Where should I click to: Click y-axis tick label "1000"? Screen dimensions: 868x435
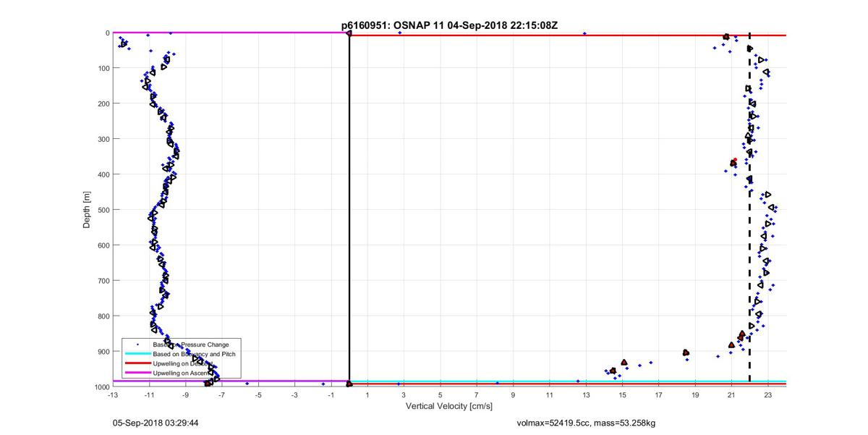click(x=101, y=387)
